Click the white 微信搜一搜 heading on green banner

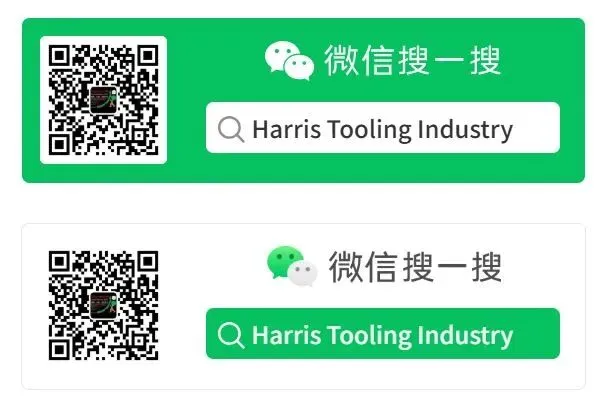[x=412, y=60]
